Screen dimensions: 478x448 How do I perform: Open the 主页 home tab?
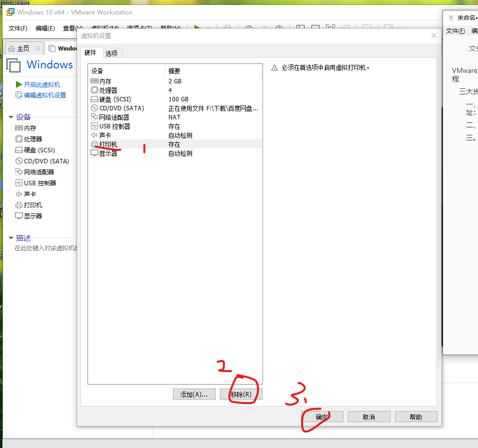(x=23, y=48)
